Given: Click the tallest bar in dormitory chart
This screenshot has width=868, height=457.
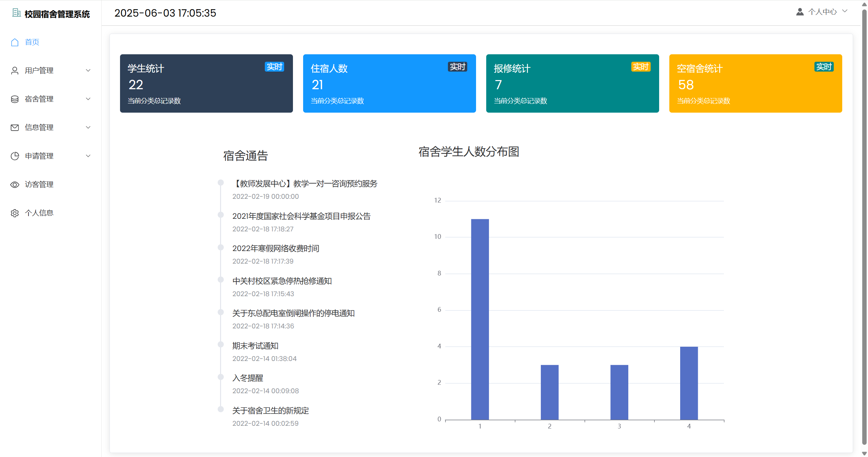Looking at the screenshot, I should (480, 319).
